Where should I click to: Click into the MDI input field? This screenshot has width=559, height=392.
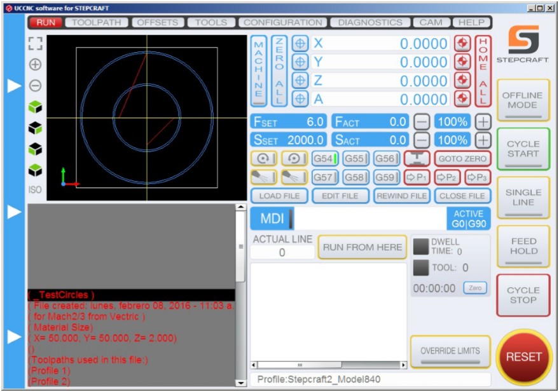click(x=370, y=219)
